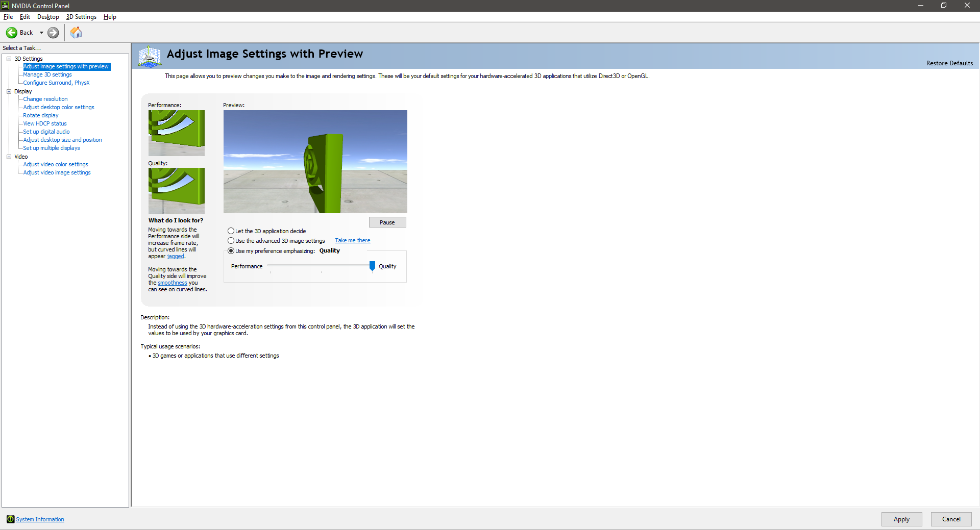
Task: Click the Performance-Quality slider handle
Action: pyautogui.click(x=372, y=266)
